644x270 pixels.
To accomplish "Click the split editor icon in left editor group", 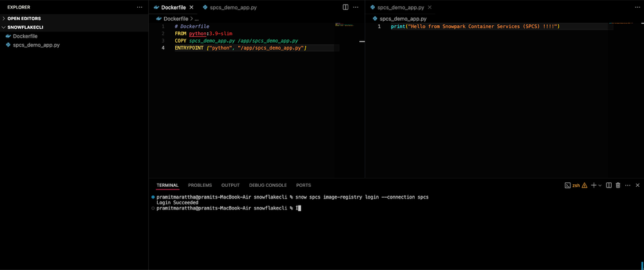I will click(x=346, y=7).
